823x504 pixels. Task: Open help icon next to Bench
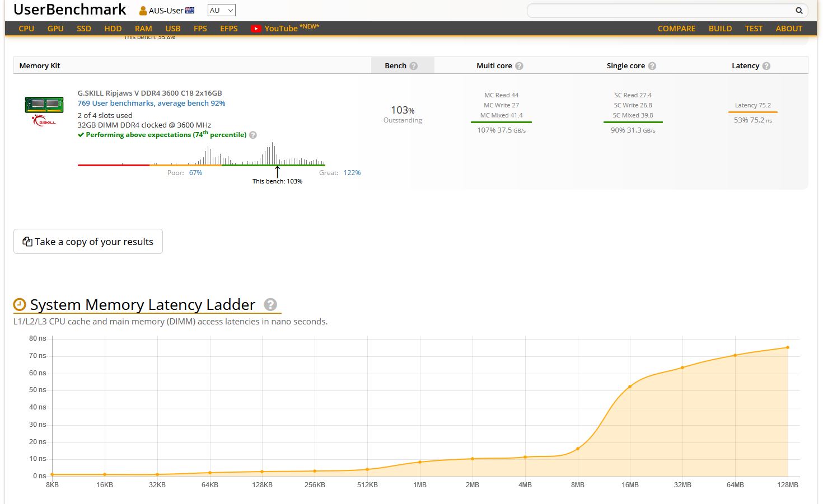pos(414,66)
